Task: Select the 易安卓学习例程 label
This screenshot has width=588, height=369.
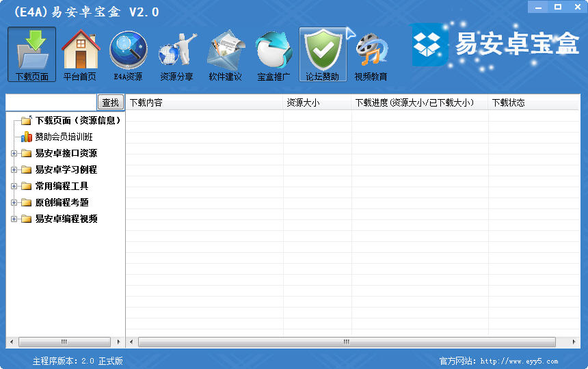Action: click(66, 169)
